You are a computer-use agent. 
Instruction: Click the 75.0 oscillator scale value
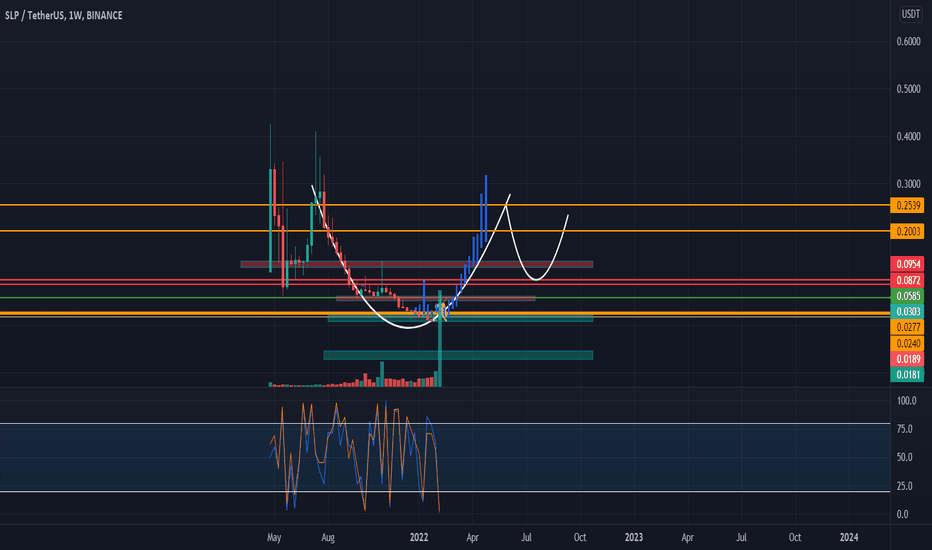click(904, 429)
